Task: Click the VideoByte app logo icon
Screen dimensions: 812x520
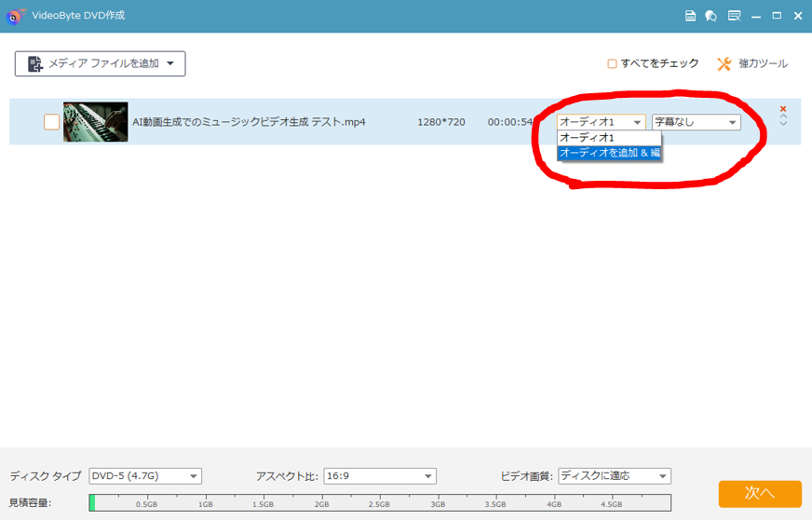Action: (x=15, y=16)
